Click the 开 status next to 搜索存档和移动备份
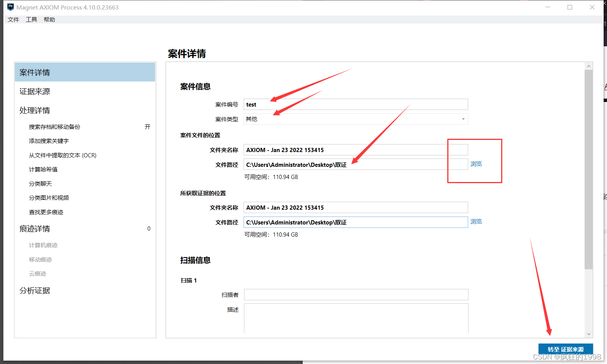The width and height of the screenshot is (607, 364). [148, 127]
